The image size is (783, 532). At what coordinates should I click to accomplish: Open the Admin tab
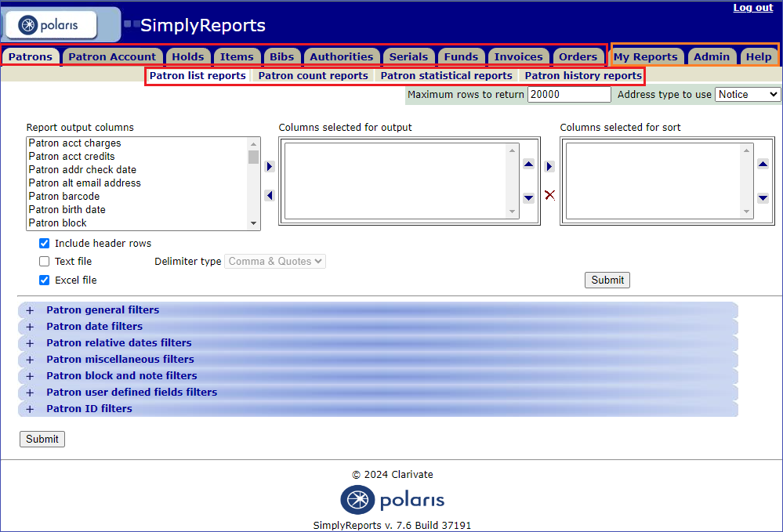tap(712, 57)
